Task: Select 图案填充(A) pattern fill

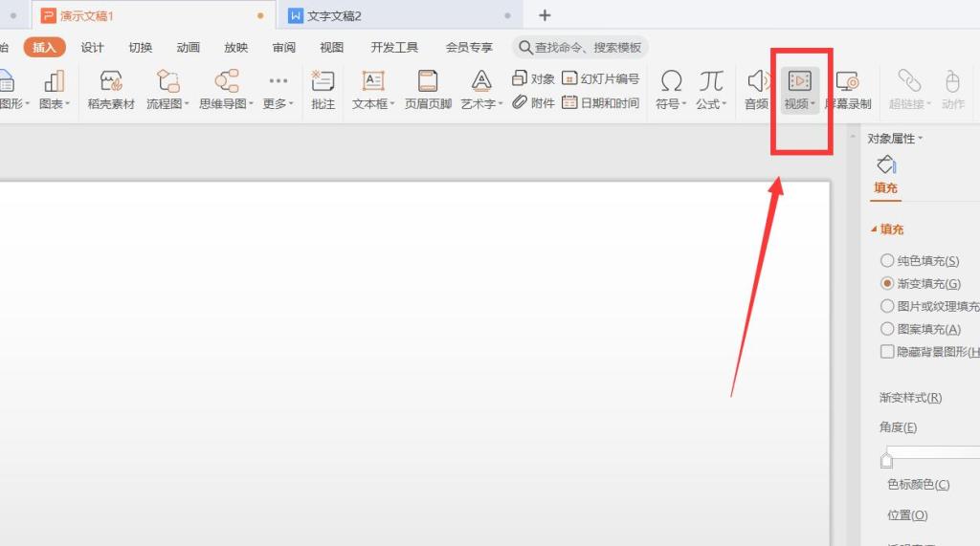Action: tap(920, 329)
